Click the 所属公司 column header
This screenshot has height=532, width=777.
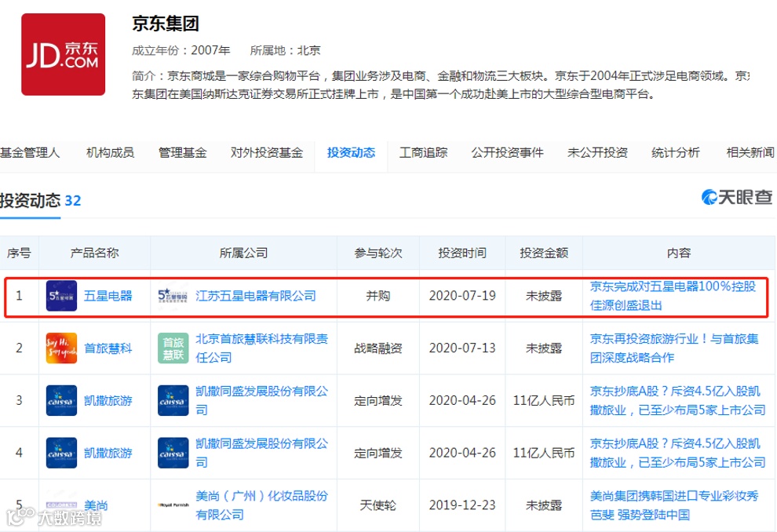tap(244, 253)
